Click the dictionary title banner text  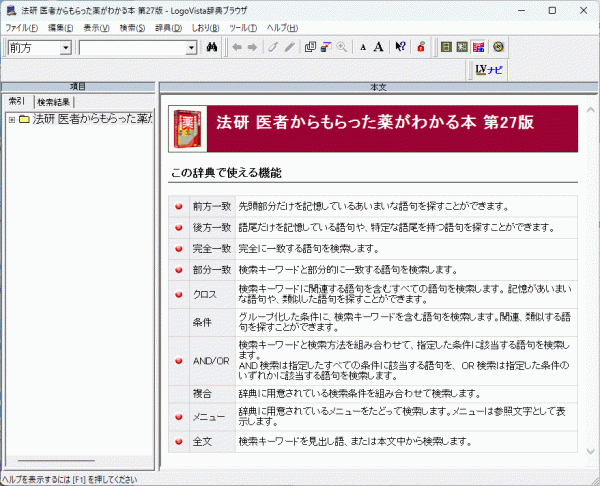pyautogui.click(x=375, y=122)
